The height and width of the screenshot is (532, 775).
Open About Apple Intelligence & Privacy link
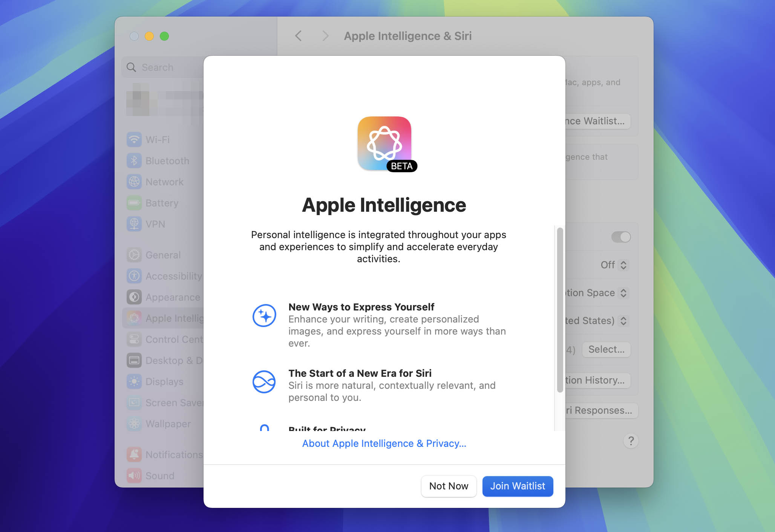pos(383,443)
